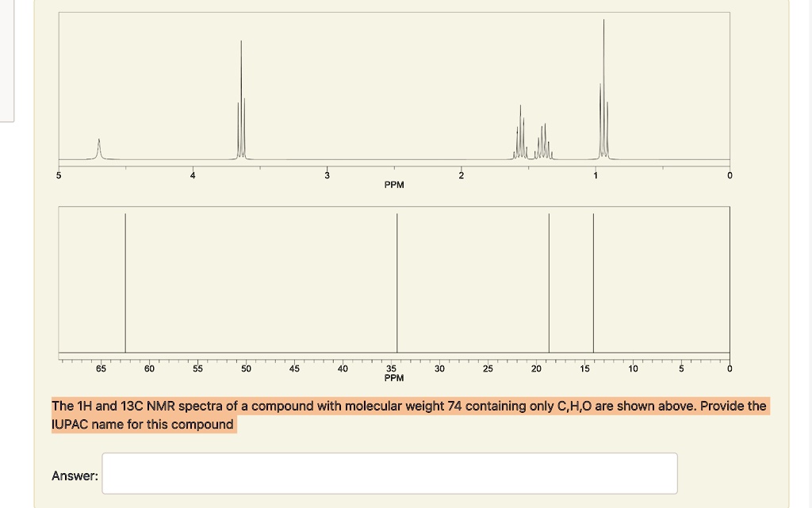Click the PPM label under the proton spectrum
This screenshot has height=508, width=812.
(394, 184)
